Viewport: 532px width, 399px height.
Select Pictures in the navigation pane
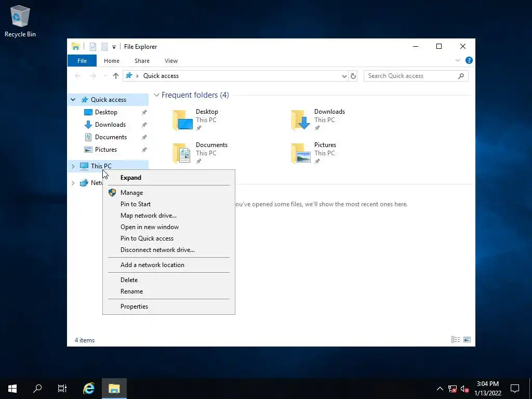[x=106, y=150]
